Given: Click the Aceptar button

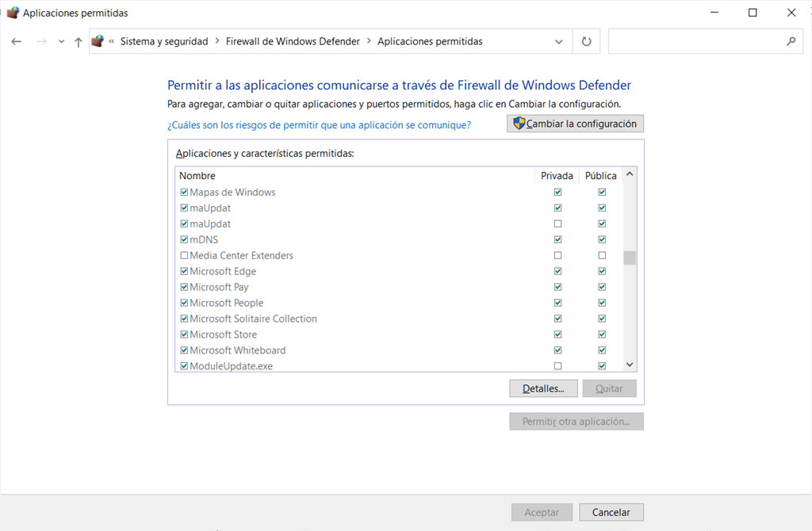Looking at the screenshot, I should [542, 512].
